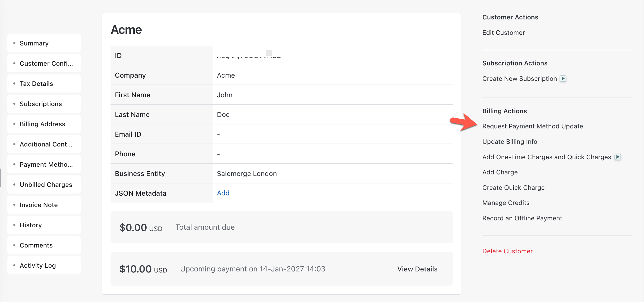Screen dimensions: 644x302
Task: Open Unbilled Charges section
Action: click(x=46, y=185)
